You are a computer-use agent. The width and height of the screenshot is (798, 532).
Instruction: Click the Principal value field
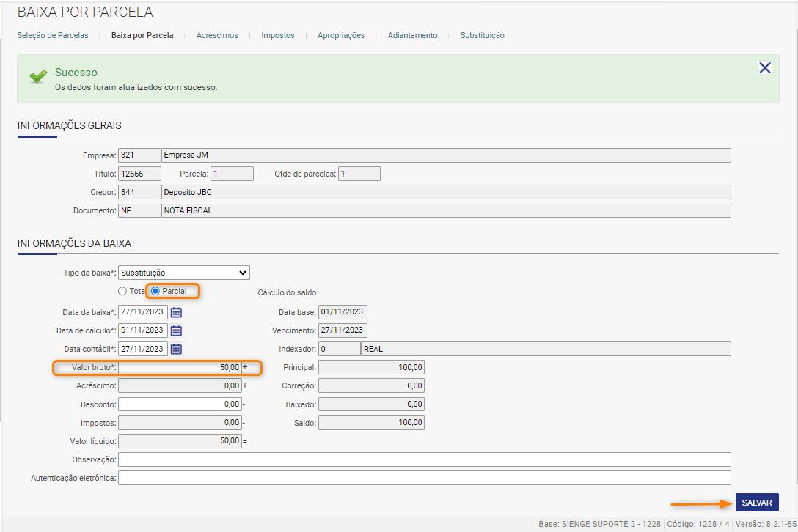pyautogui.click(x=372, y=367)
